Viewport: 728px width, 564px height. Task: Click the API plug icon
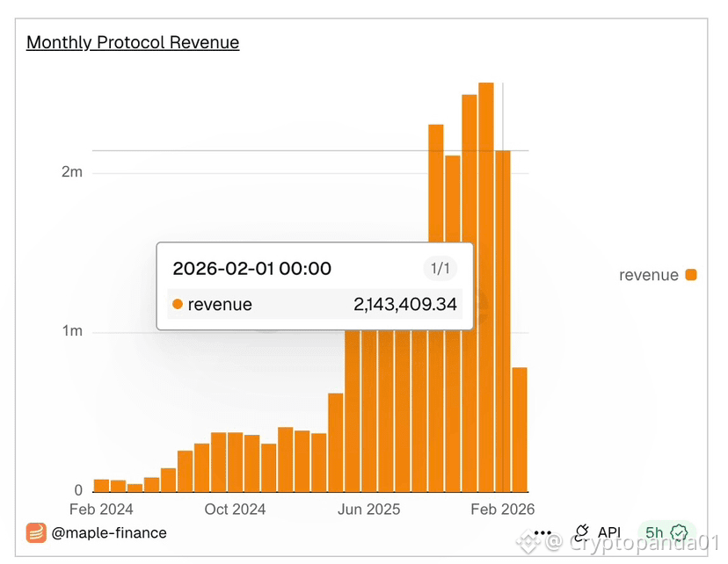click(581, 533)
